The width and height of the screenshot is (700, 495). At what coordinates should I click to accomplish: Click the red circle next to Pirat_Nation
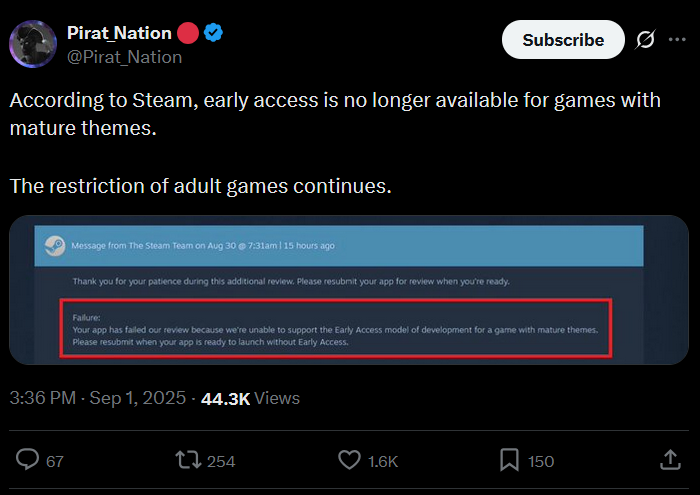click(188, 33)
